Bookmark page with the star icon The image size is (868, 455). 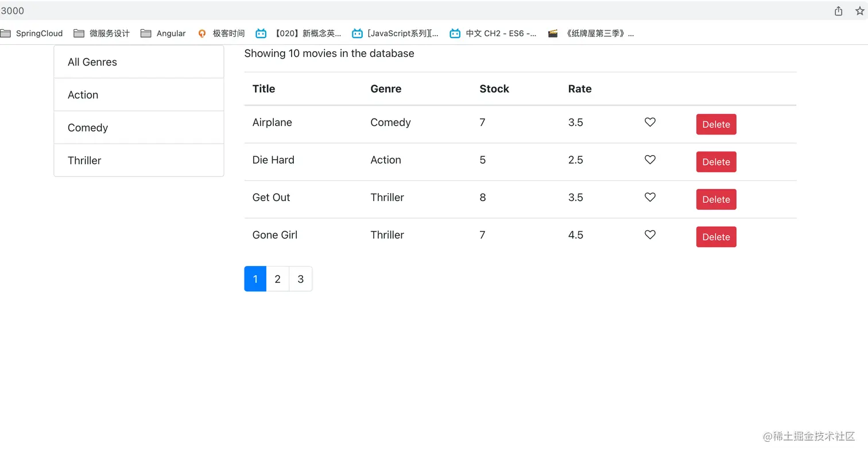coord(859,11)
